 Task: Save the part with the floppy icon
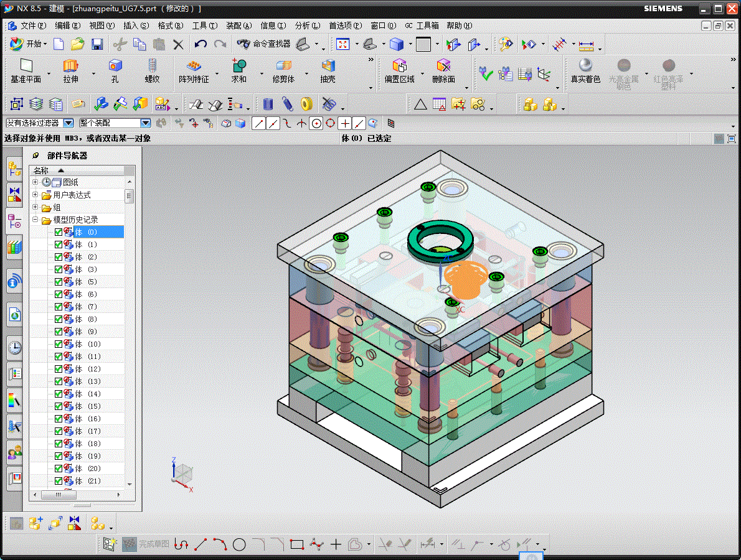[97, 44]
